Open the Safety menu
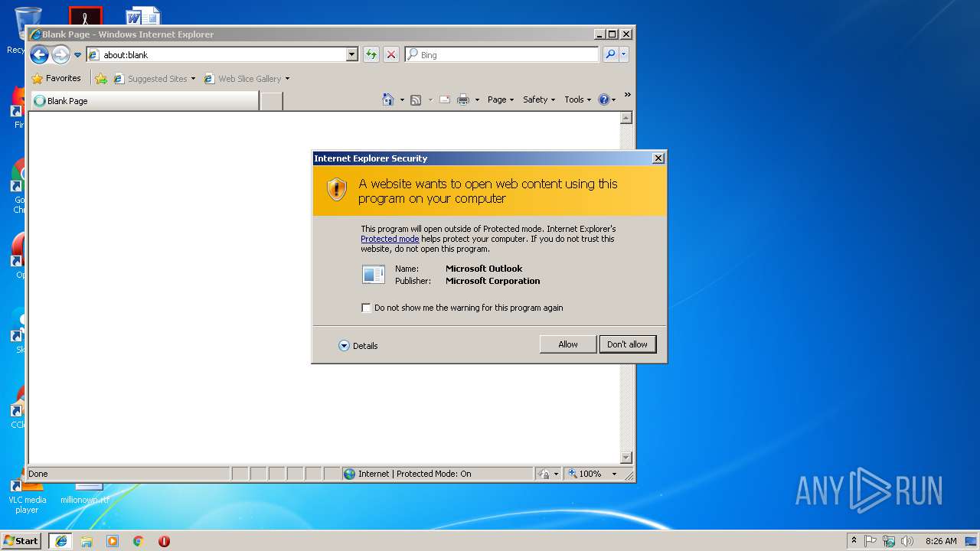 (539, 99)
